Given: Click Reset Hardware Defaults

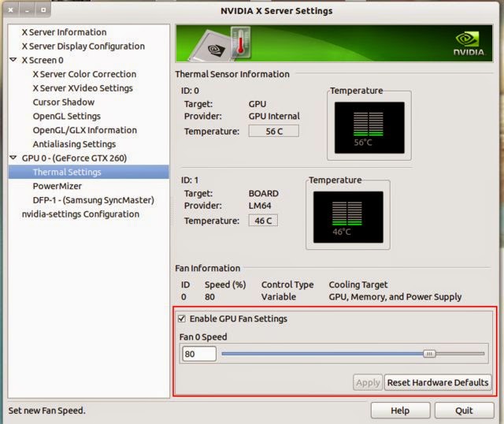Looking at the screenshot, I should (438, 382).
